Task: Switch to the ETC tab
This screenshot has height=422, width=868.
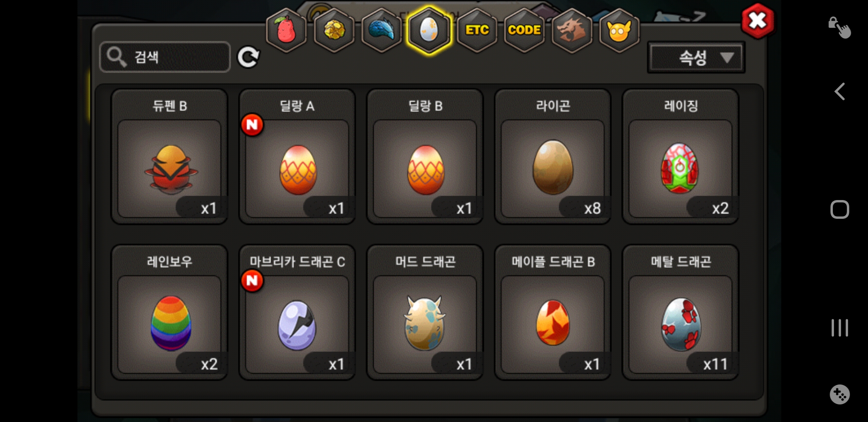Action: [477, 30]
